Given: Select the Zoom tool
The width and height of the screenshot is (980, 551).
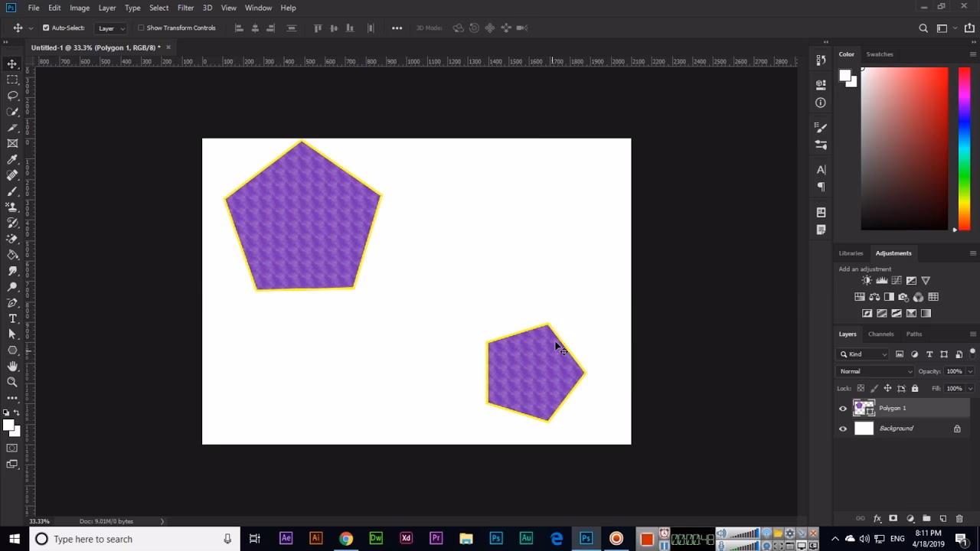Looking at the screenshot, I should click(x=11, y=383).
